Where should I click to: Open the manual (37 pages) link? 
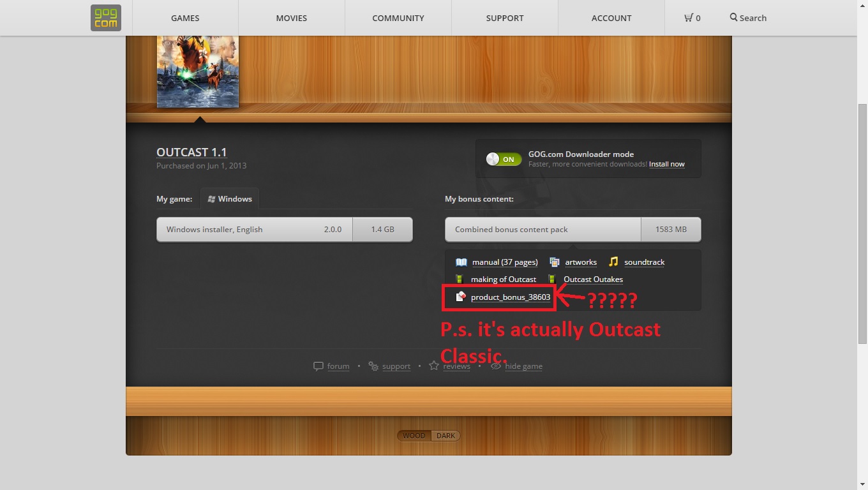point(505,262)
